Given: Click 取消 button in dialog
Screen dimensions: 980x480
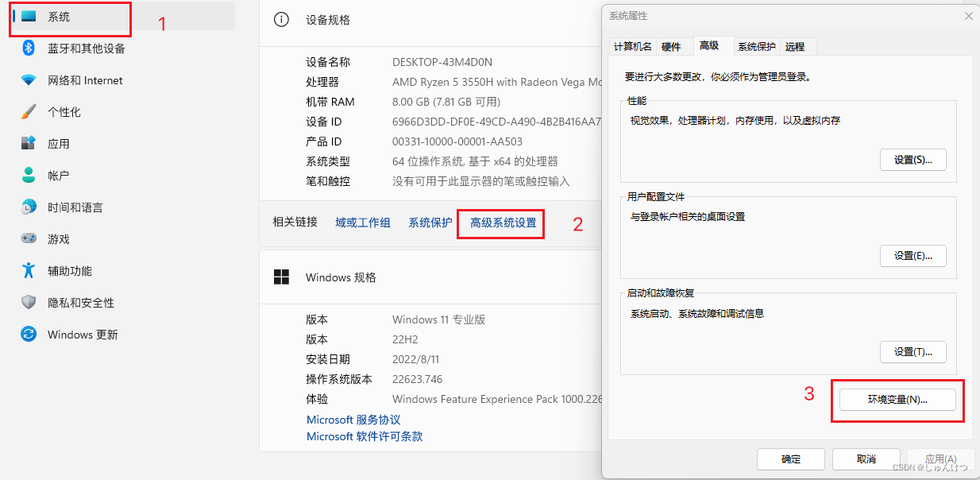Looking at the screenshot, I should (866, 459).
